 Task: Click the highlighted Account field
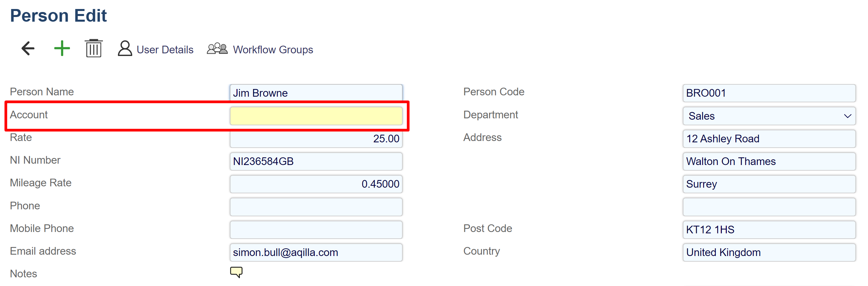point(316,116)
